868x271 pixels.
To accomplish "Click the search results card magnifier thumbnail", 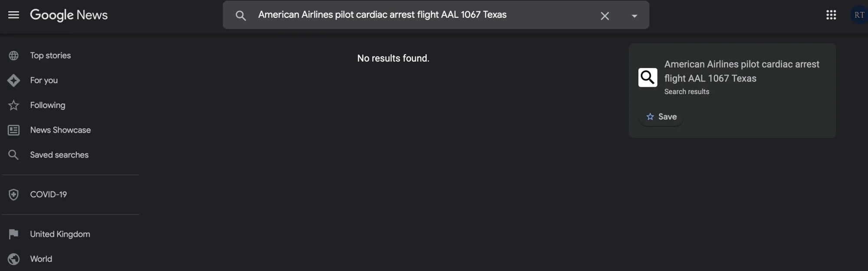I will 648,78.
